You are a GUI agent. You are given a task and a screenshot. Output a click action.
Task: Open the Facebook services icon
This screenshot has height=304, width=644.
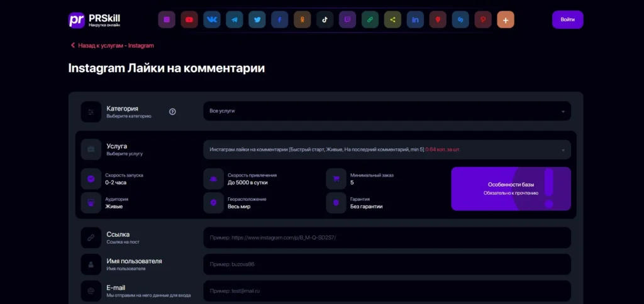point(280,19)
